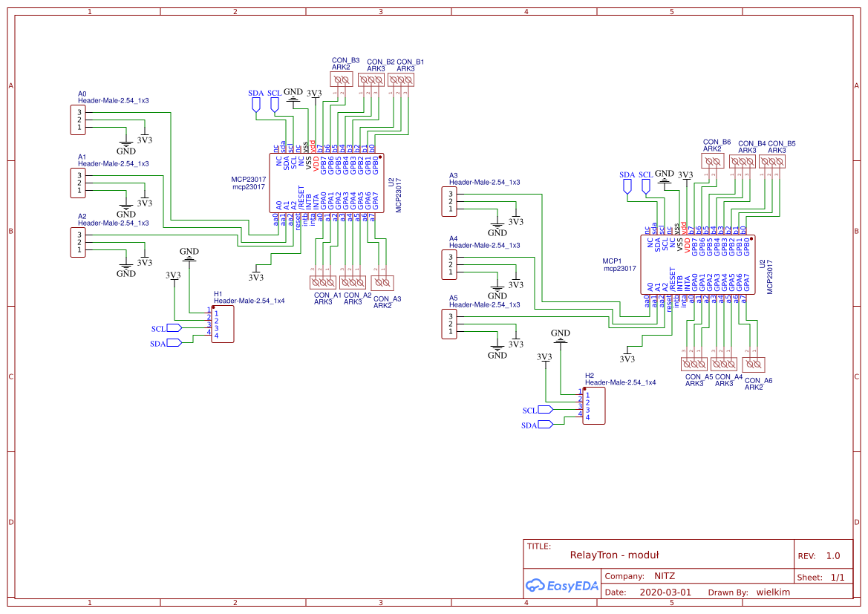Click the MCP1 chip body on right
Screen dimensions: 868x614
click(697, 265)
